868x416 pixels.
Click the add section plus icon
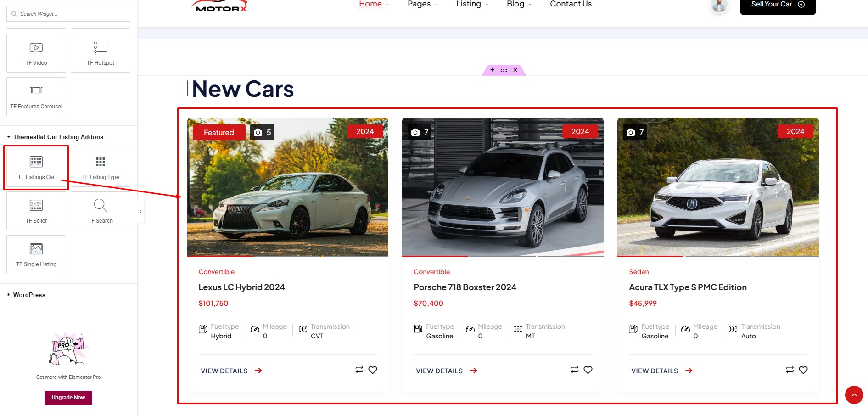pyautogui.click(x=492, y=70)
